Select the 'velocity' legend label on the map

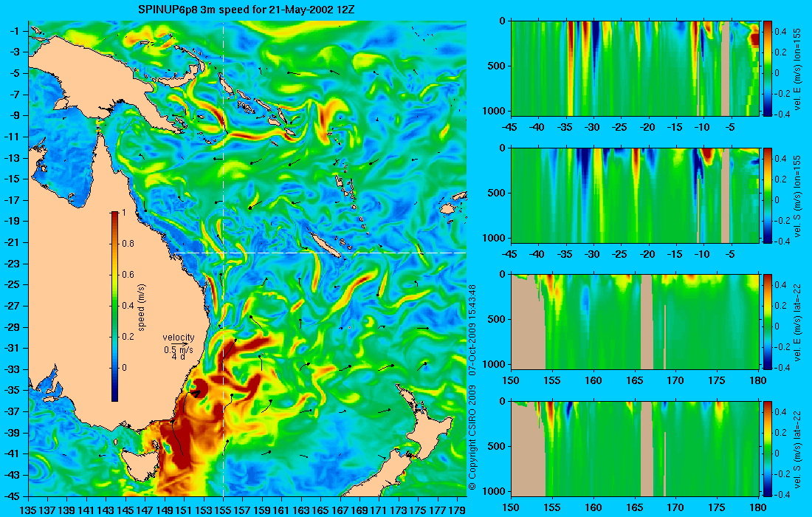178,338
